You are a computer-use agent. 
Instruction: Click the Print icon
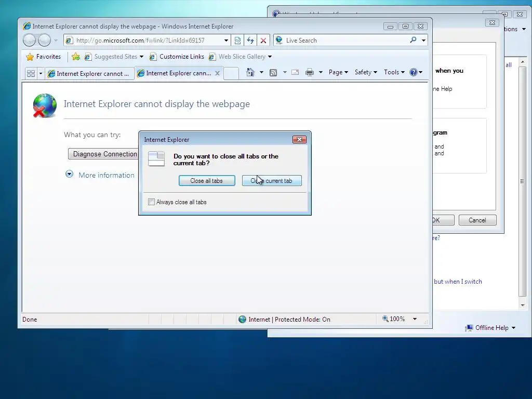click(310, 72)
